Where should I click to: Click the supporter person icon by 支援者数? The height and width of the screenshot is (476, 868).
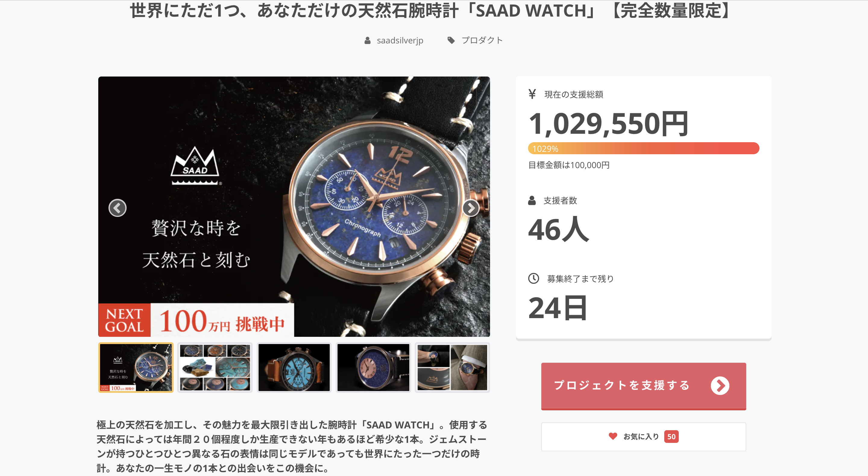[532, 200]
